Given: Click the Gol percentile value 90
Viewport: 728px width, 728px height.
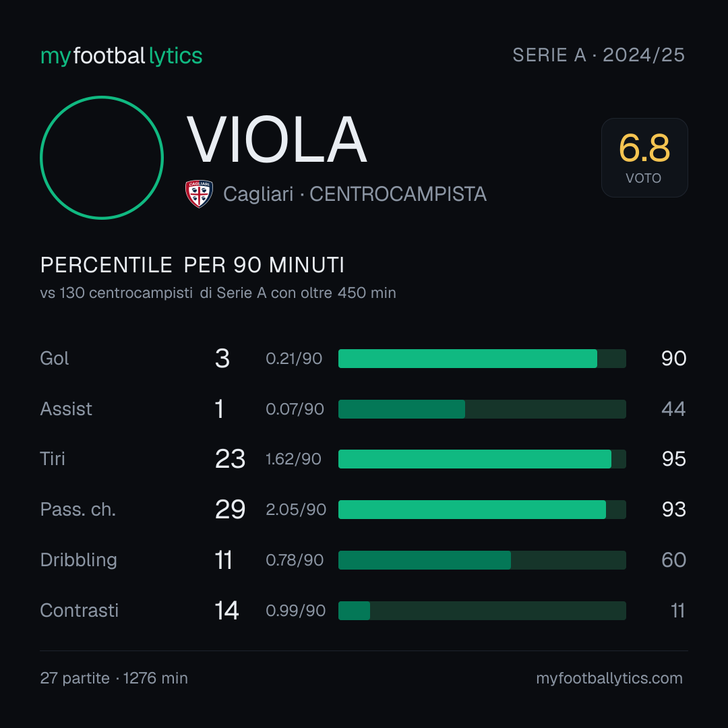Looking at the screenshot, I should pyautogui.click(x=673, y=359).
